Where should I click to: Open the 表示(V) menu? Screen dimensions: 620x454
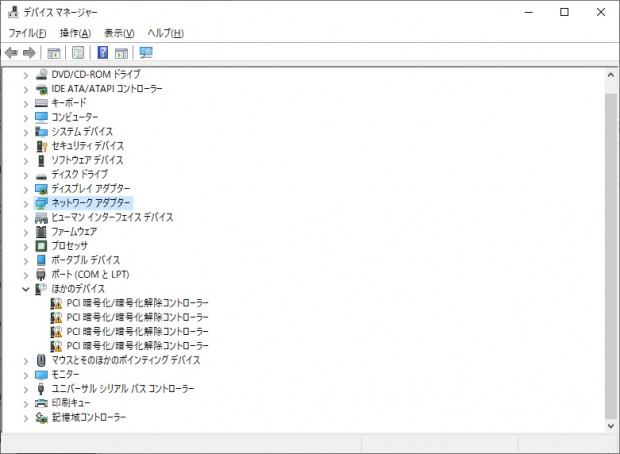click(x=119, y=33)
